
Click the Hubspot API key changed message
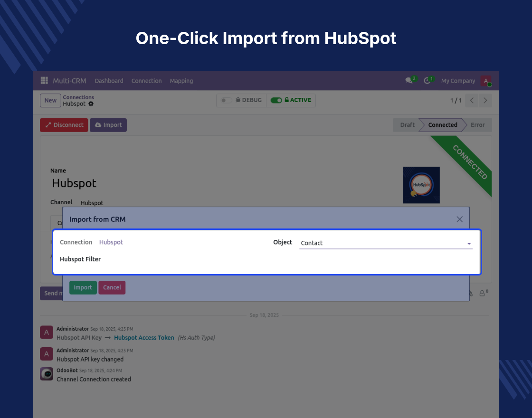[90, 359]
